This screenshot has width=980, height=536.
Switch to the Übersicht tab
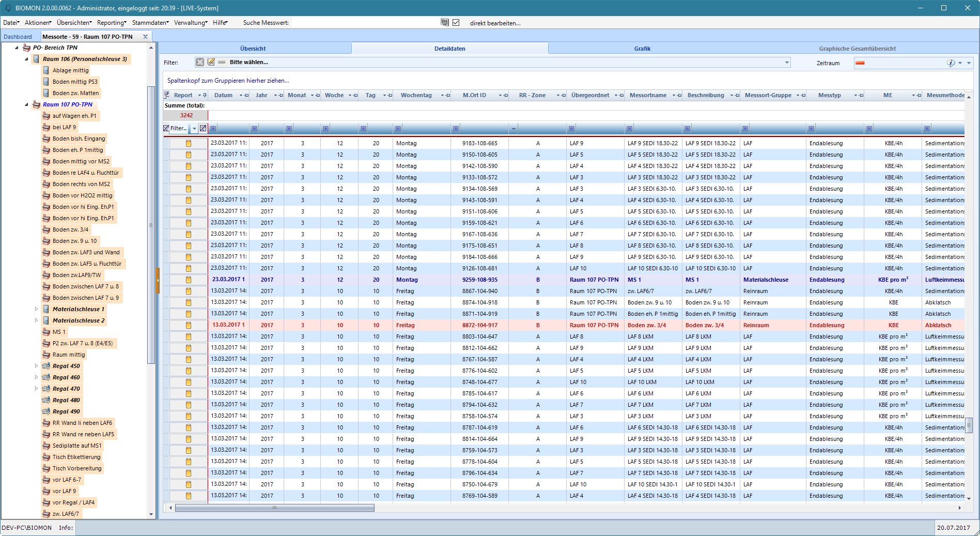click(x=253, y=49)
